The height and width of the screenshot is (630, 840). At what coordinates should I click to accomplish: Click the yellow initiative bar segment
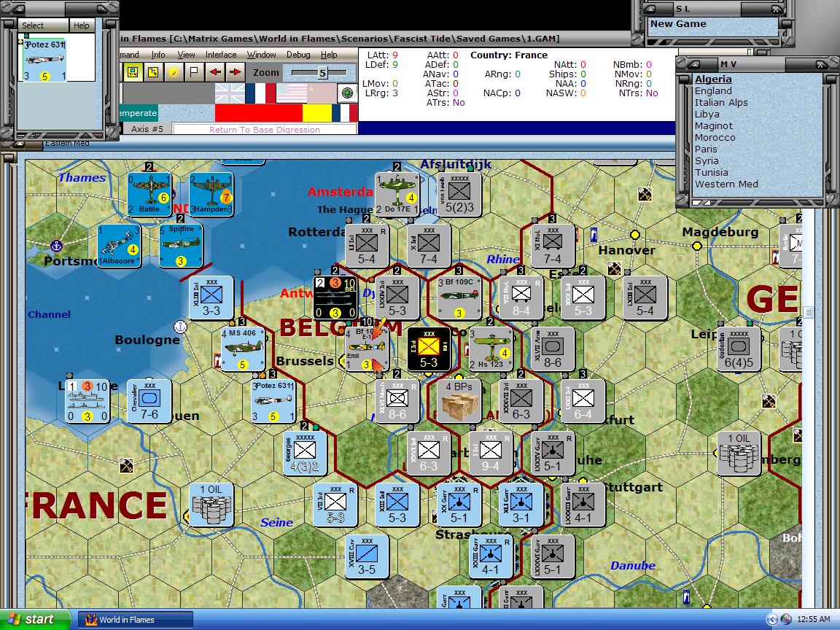coord(317,113)
